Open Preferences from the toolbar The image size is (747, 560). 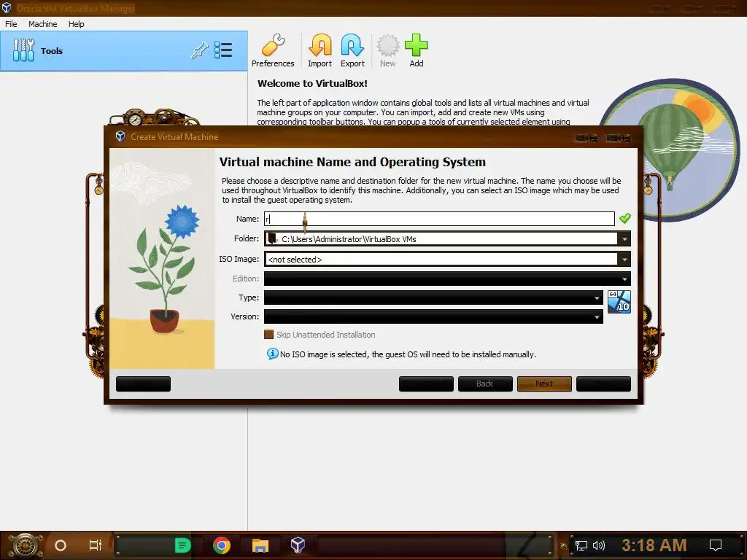tap(273, 50)
